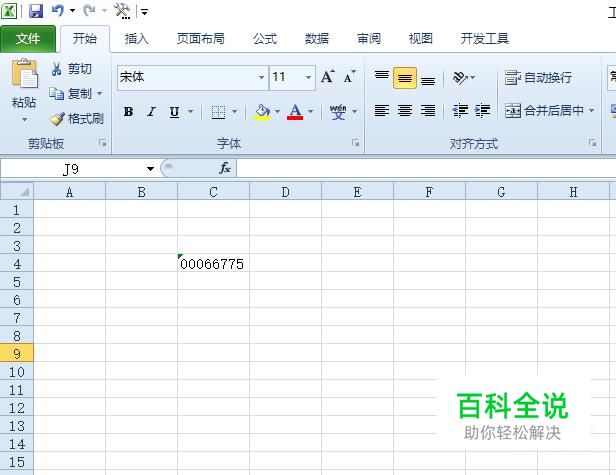
Task: Open the Merge and Center dropdown arrow
Action: click(592, 110)
